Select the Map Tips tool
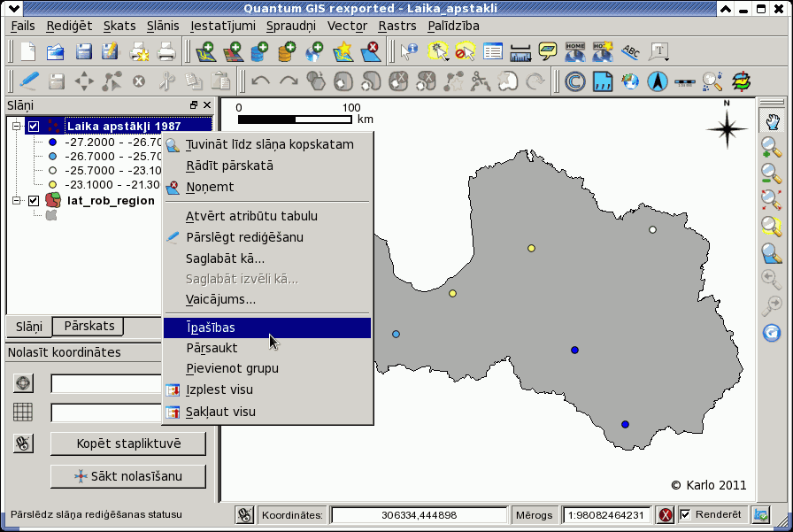The image size is (793, 532). tap(548, 51)
